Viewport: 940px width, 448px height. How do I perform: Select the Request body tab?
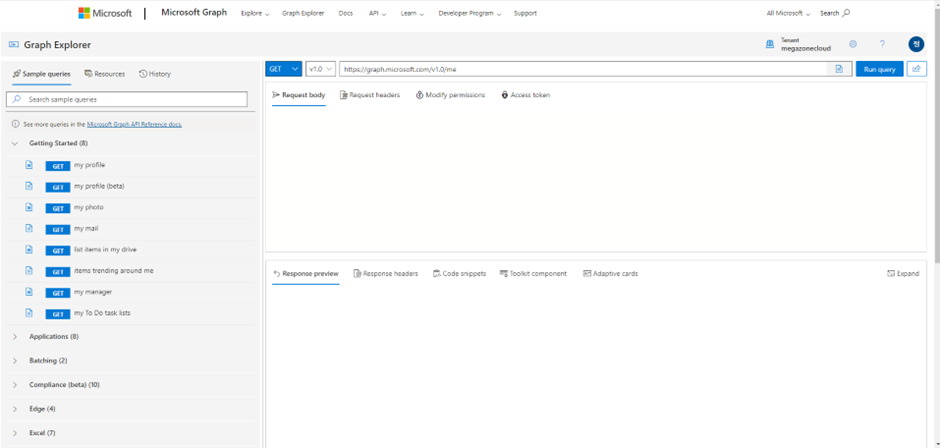pyautogui.click(x=299, y=95)
